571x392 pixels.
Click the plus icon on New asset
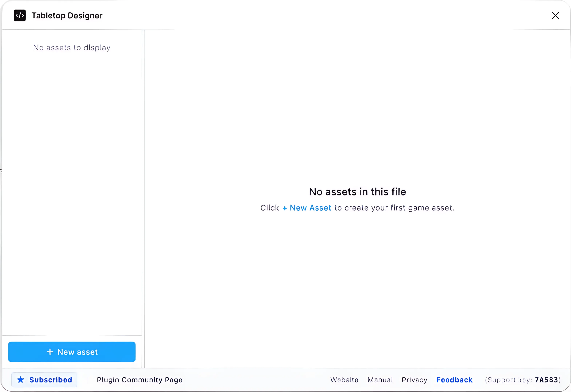[x=50, y=352]
